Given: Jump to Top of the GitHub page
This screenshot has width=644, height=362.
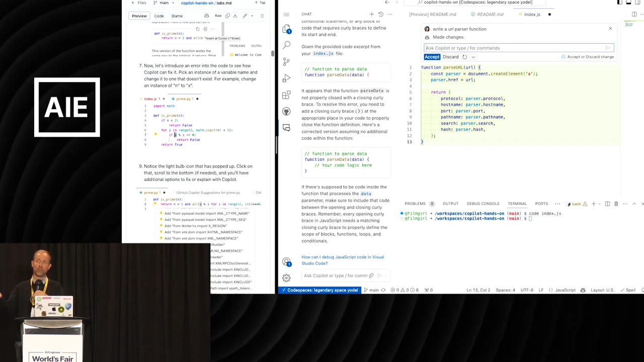Looking at the screenshot, I should tap(260, 3).
